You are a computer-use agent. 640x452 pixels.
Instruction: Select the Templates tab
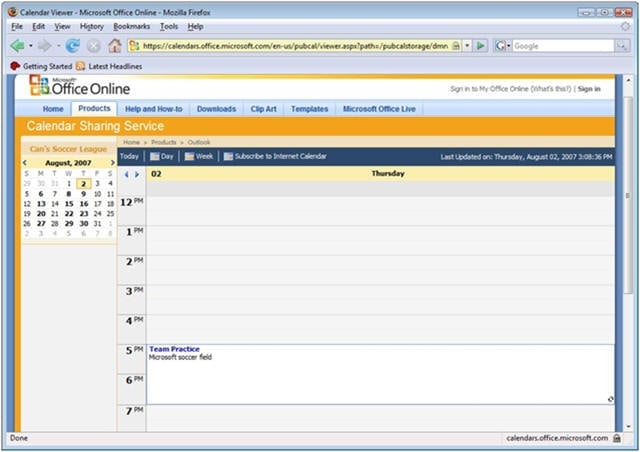(309, 109)
